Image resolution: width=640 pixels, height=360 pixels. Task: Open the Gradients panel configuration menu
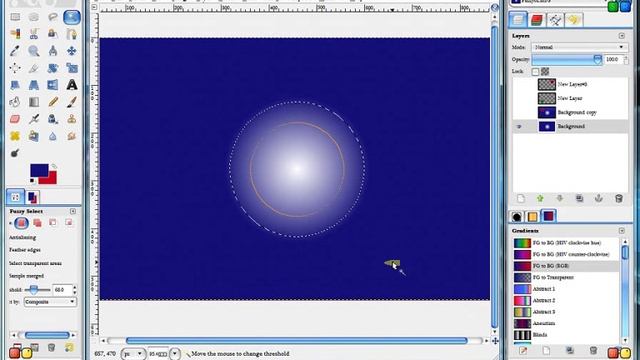click(622, 231)
